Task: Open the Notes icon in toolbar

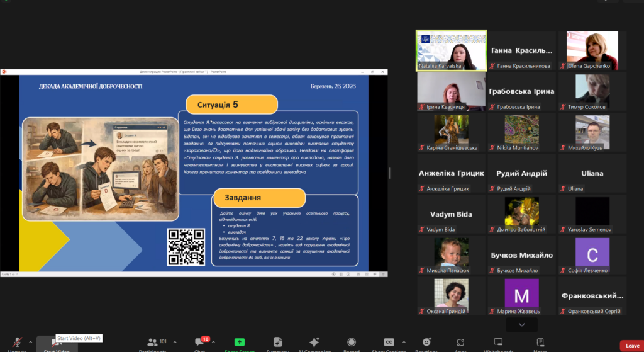Action: pyautogui.click(x=540, y=343)
